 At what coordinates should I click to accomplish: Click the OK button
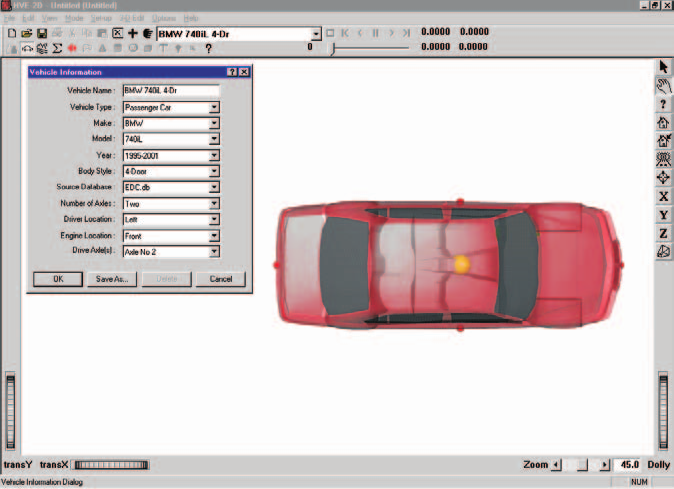tap(58, 279)
